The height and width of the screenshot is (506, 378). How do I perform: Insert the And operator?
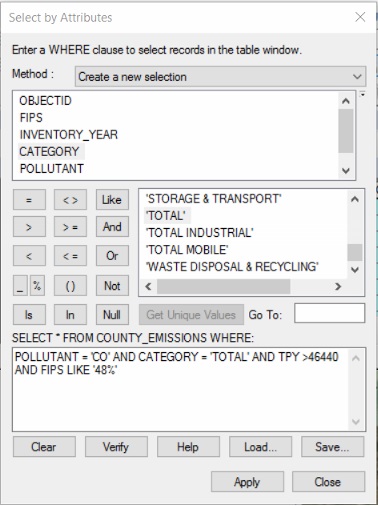(112, 227)
